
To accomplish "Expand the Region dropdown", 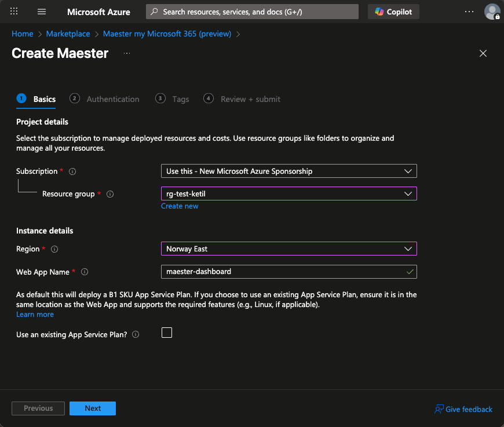I will point(288,249).
